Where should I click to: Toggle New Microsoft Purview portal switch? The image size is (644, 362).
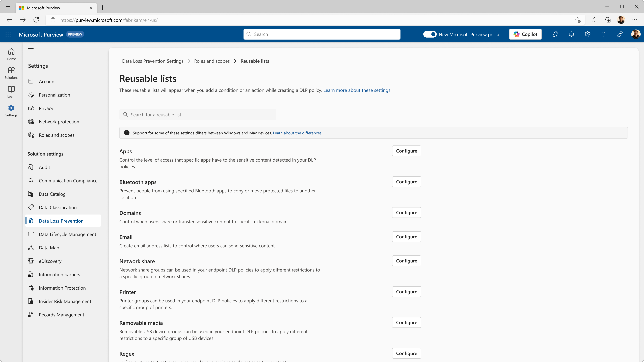(430, 34)
